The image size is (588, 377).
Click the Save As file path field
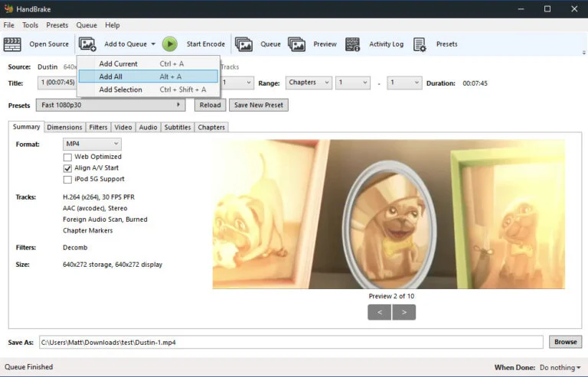tap(291, 342)
